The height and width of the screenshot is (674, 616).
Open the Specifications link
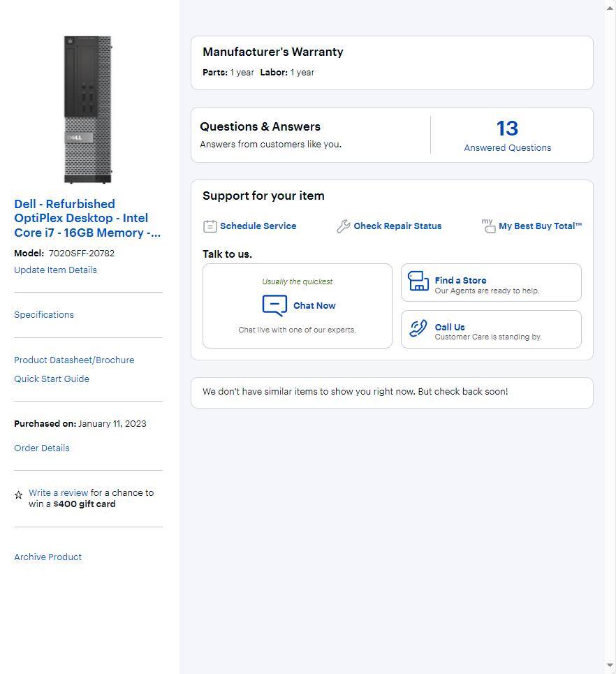point(43,314)
